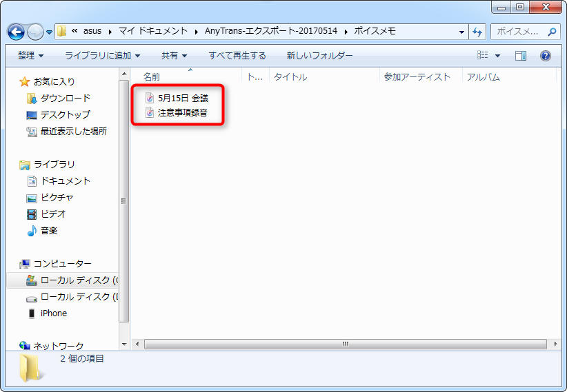567x392 pixels.
Task: Click asus in the address path
Action: pyautogui.click(x=92, y=31)
